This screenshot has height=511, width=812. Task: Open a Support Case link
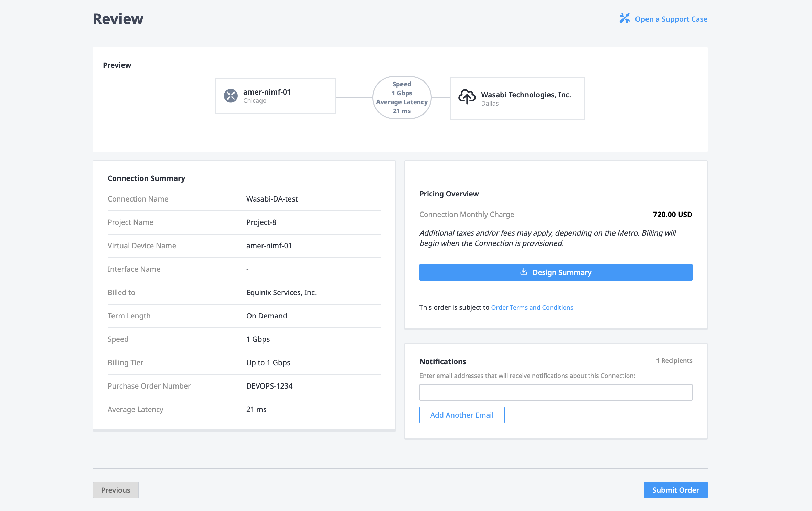coord(671,19)
